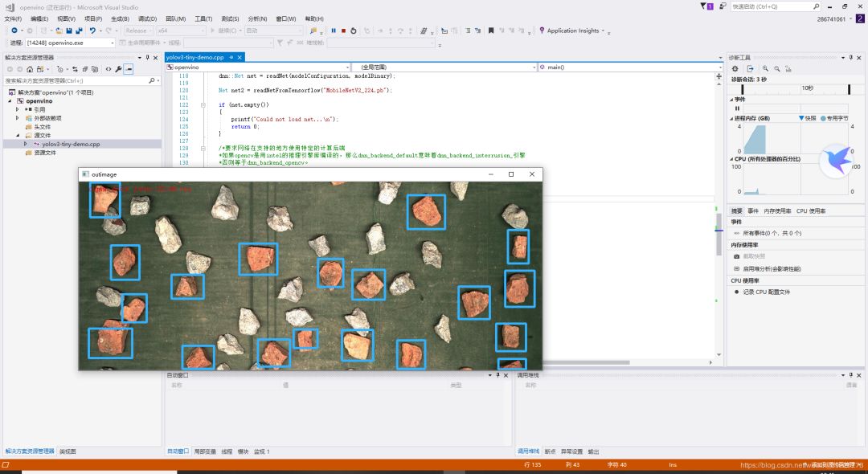
Task: Select yolov3-tiny-demo.cpp in Solution Explorer
Action: click(x=71, y=144)
